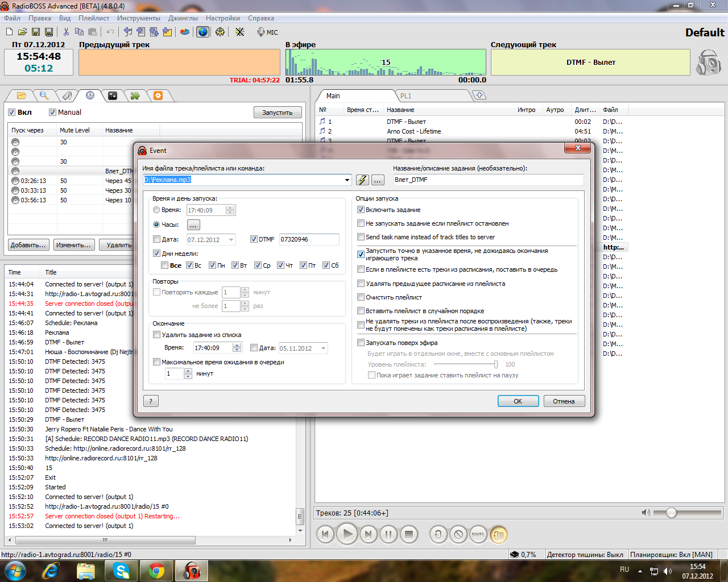Click the round Play button
Viewport: 728px width, 582px height.
point(347,534)
